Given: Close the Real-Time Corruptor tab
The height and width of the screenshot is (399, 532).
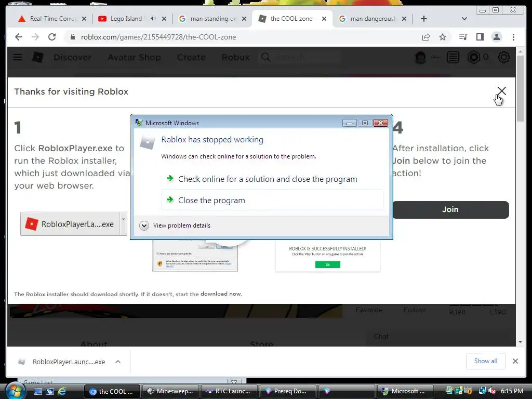Looking at the screenshot, I should (x=84, y=19).
